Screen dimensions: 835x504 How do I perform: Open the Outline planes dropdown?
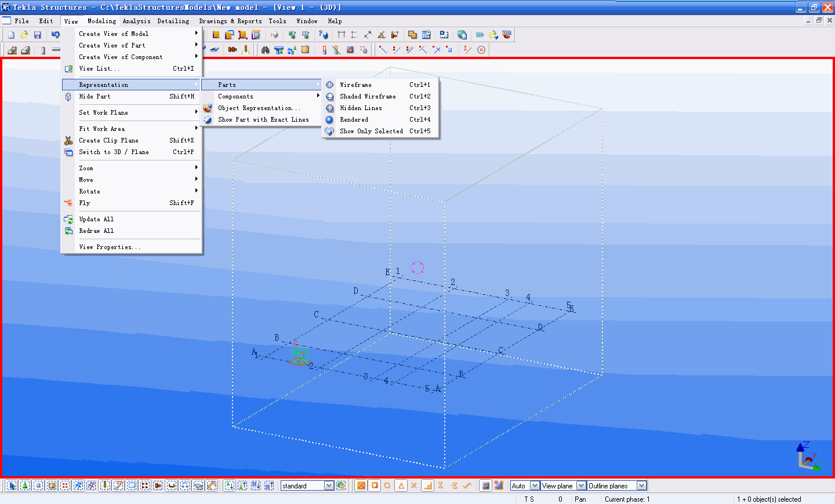tap(641, 485)
